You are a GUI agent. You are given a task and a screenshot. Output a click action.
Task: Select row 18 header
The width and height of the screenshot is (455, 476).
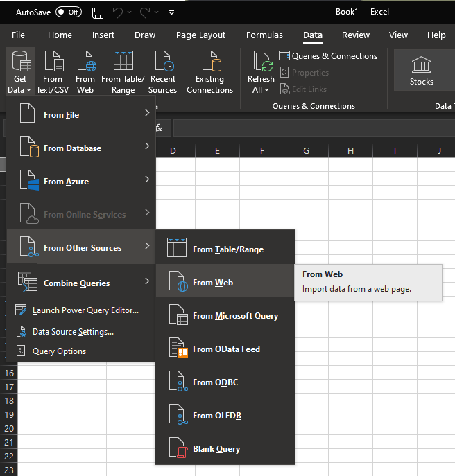click(x=9, y=400)
